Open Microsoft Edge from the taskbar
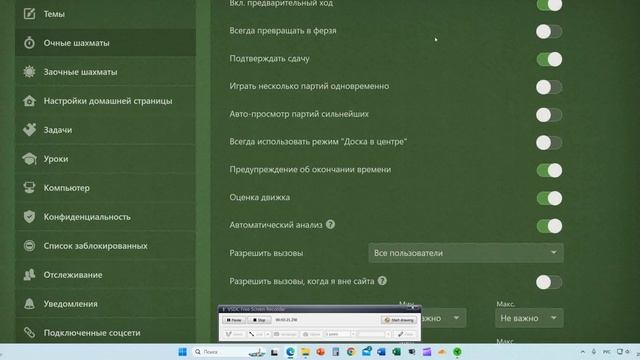The image size is (640, 360). pyautogui.click(x=290, y=352)
